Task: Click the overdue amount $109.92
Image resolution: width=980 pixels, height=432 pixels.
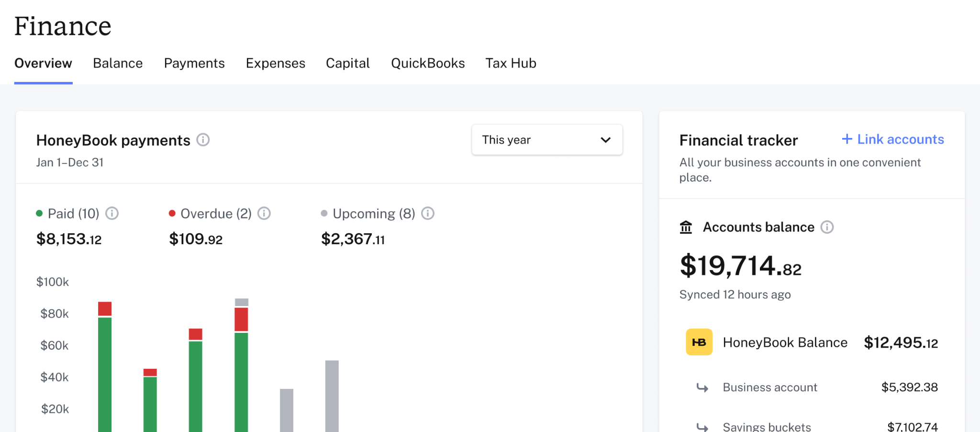Action: click(196, 239)
